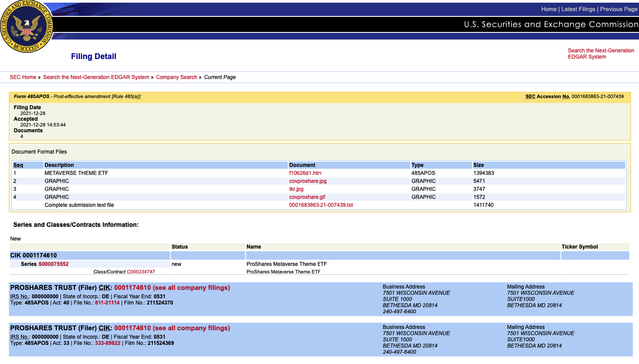Click the Filing Detail heading
The height and width of the screenshot is (364, 639).
pos(94,56)
